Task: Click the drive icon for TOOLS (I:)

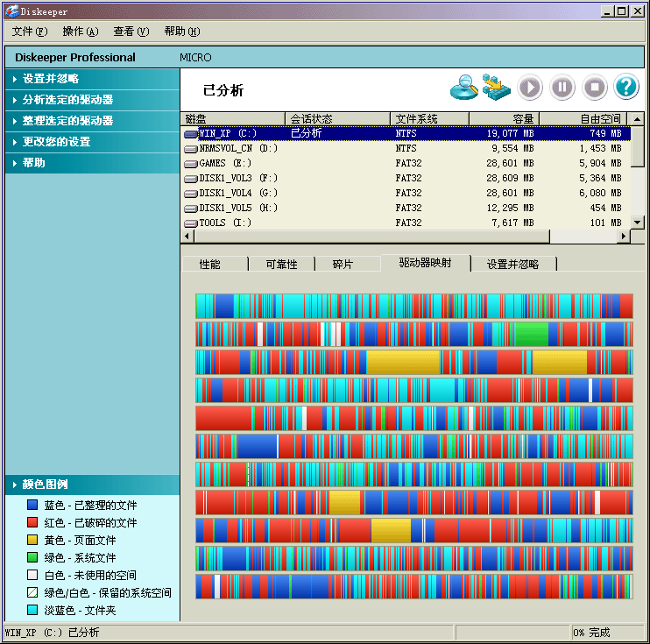Action: coord(191,223)
